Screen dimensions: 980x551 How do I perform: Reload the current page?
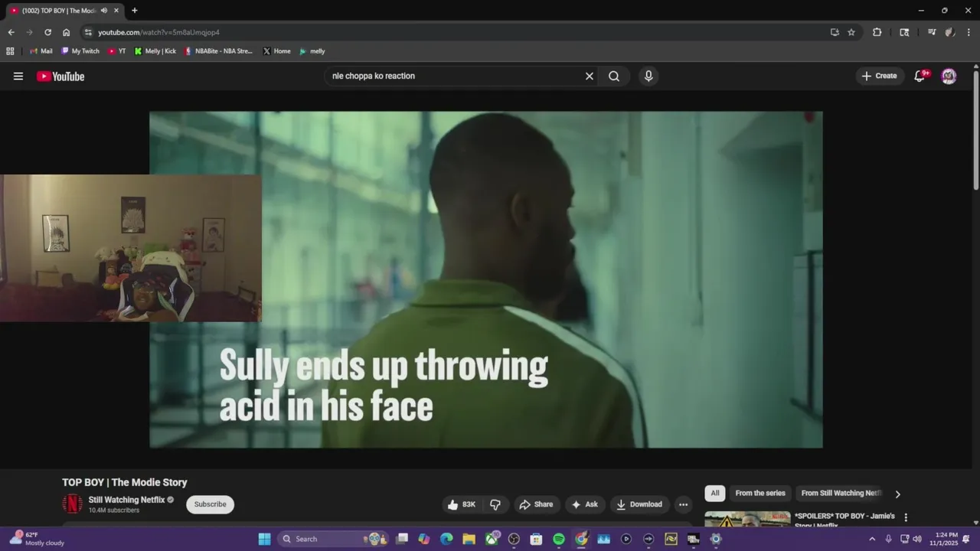pyautogui.click(x=47, y=32)
